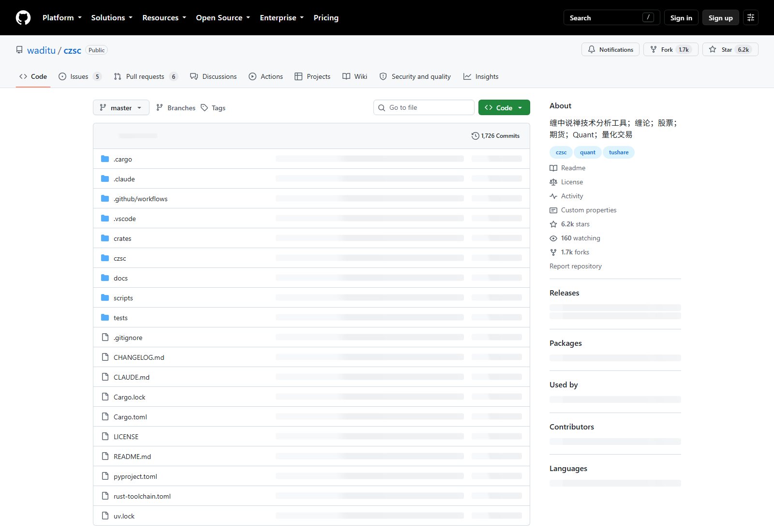This screenshot has height=532, width=774.
Task: Open the CLAUDE.md file
Action: tap(132, 377)
